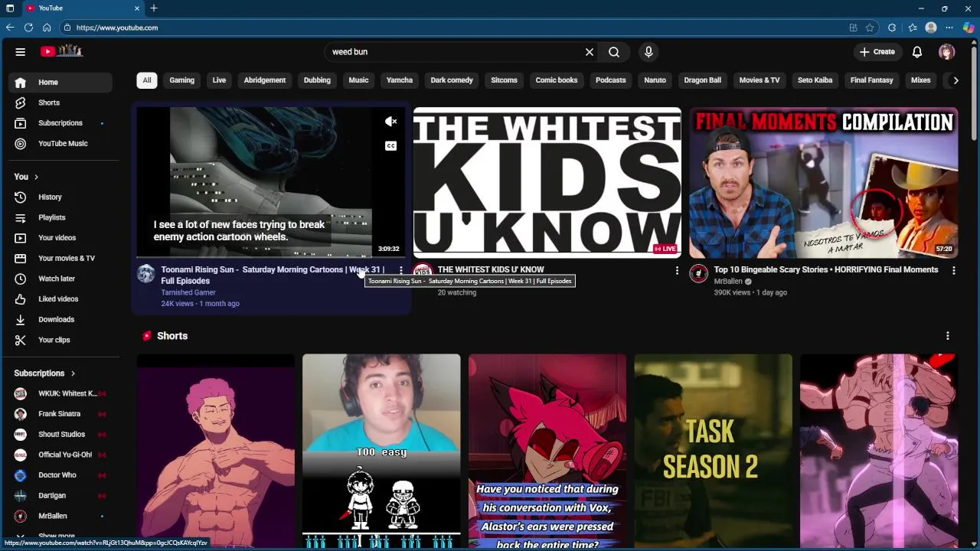Open Whitest Kids U' Know thumbnail
980x551 pixels.
coord(547,183)
